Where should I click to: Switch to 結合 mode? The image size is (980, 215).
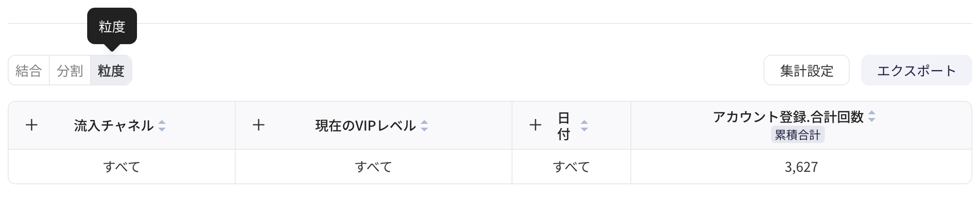pyautogui.click(x=29, y=71)
